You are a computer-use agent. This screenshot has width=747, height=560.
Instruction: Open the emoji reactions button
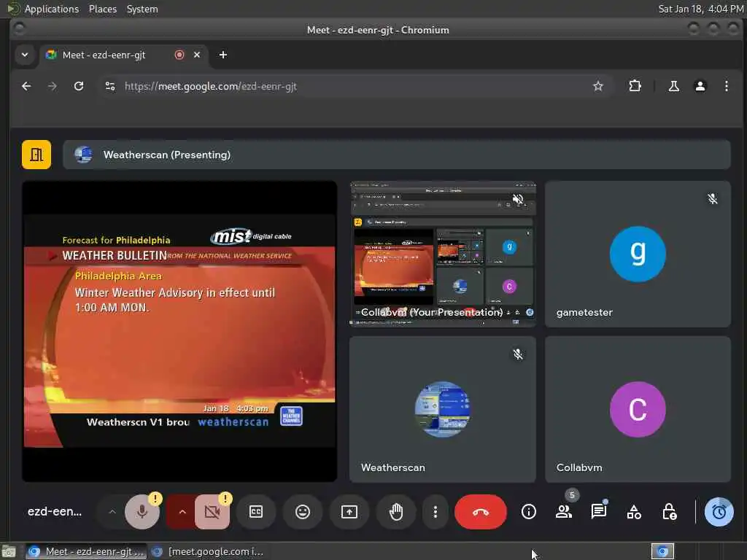point(303,512)
